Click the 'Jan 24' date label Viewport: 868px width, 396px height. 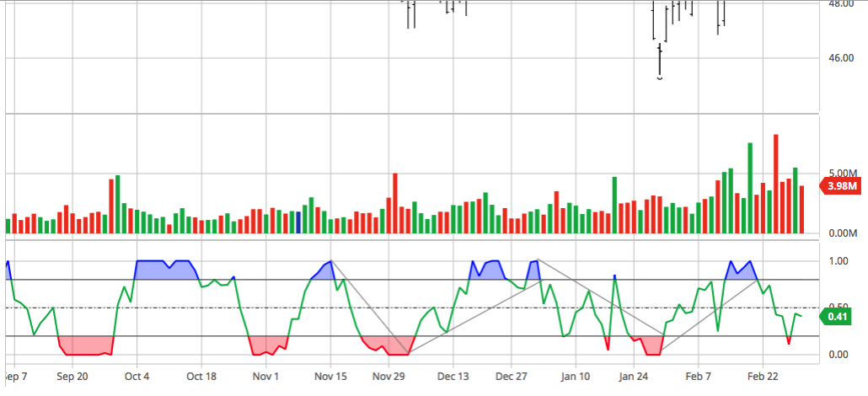click(634, 376)
